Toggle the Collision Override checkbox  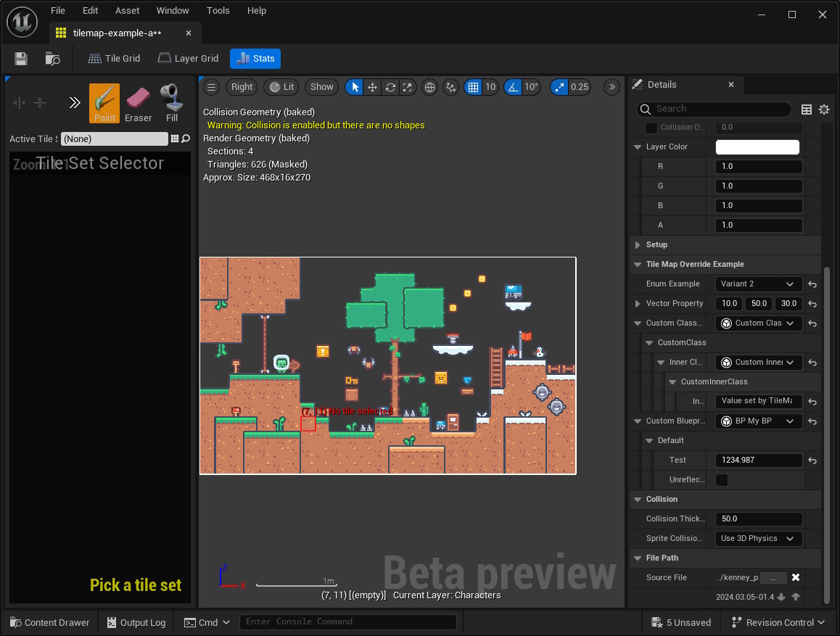(x=651, y=128)
